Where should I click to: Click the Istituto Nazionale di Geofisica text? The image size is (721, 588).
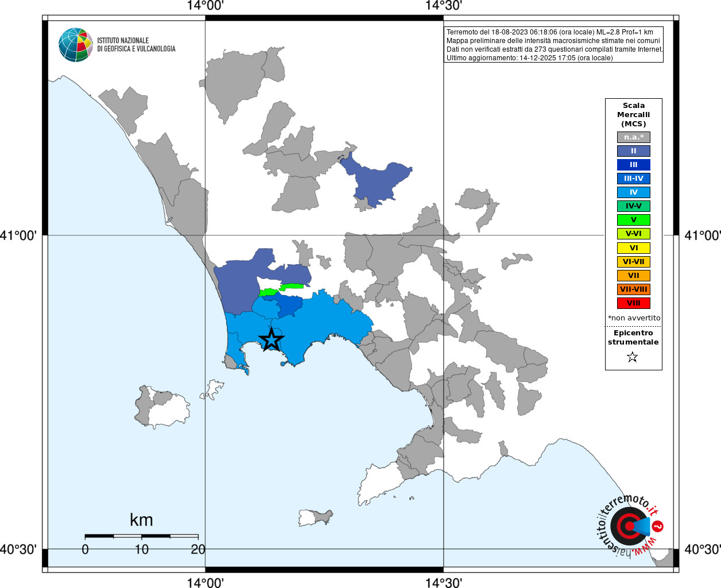pyautogui.click(x=136, y=45)
